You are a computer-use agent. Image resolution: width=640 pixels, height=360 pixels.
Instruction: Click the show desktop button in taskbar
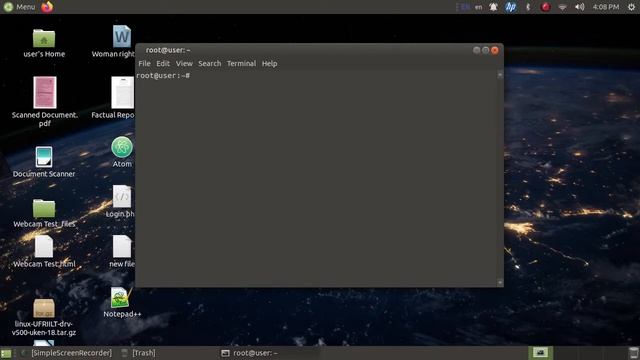(x=6, y=353)
